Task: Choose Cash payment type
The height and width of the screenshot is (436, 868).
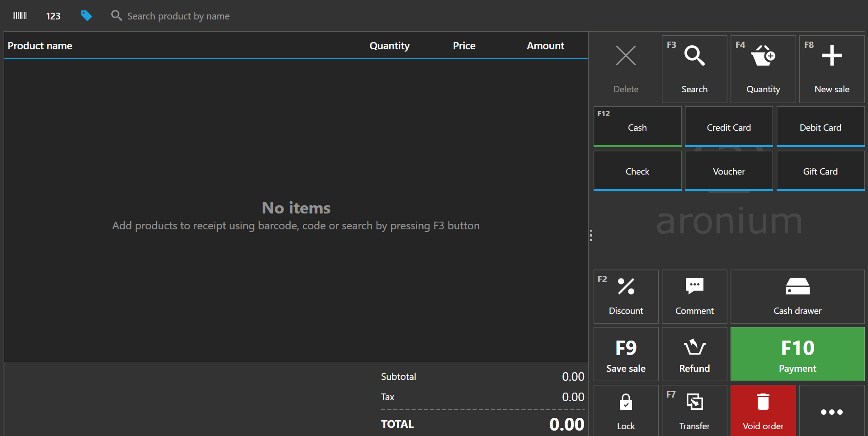Action: 637,127
